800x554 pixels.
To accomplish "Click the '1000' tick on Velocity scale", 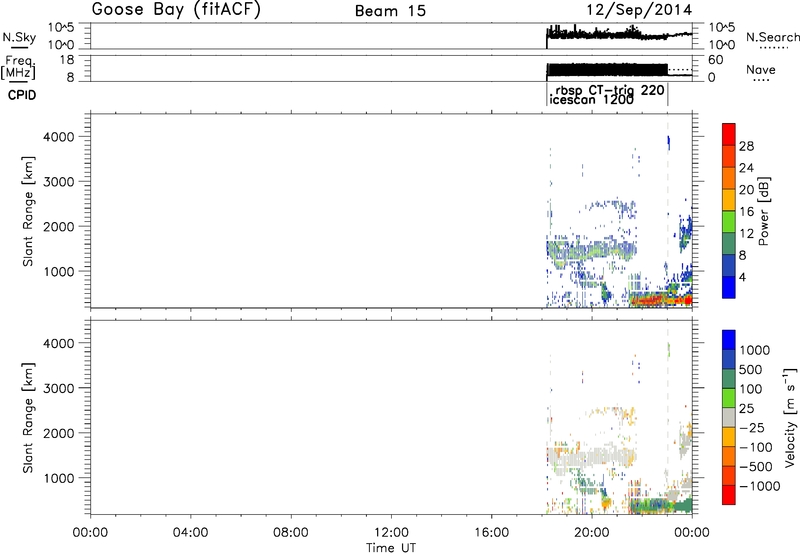I will pyautogui.click(x=755, y=350).
